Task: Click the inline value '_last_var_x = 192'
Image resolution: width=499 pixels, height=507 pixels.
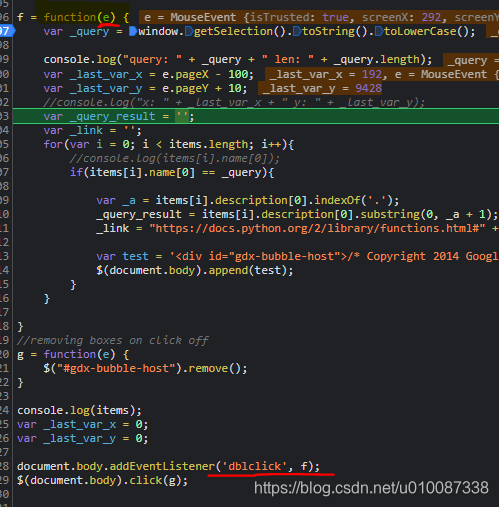Action: (x=326, y=74)
